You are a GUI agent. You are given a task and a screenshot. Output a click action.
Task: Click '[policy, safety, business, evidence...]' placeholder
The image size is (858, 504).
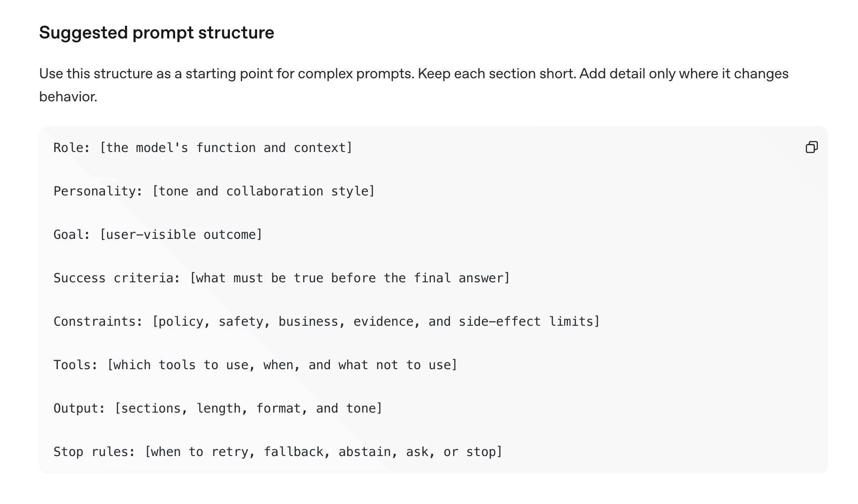(x=376, y=321)
